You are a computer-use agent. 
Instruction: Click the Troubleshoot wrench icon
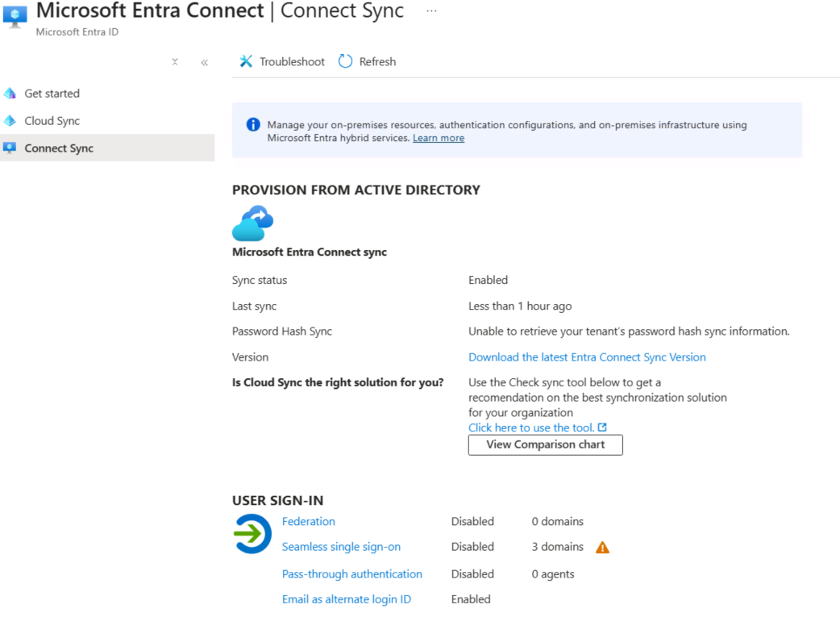pyautogui.click(x=246, y=61)
